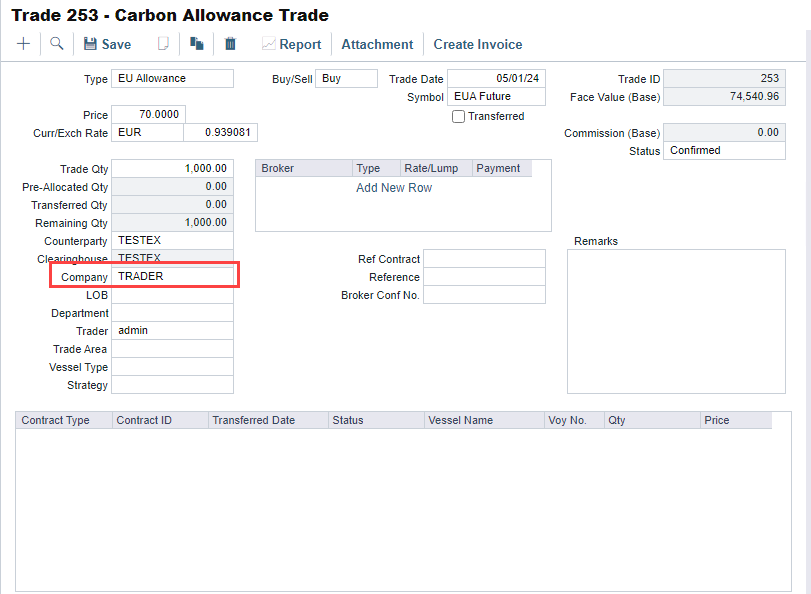811x594 pixels.
Task: Open the Buy/Sell selection field
Action: pyautogui.click(x=346, y=79)
